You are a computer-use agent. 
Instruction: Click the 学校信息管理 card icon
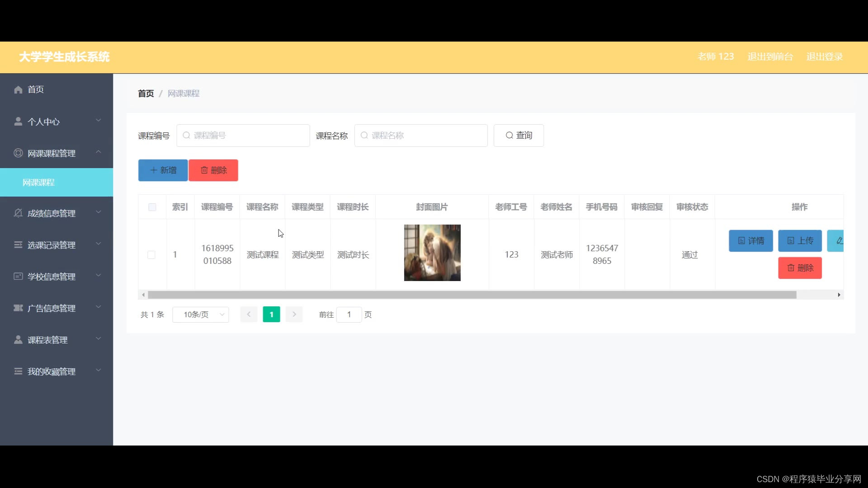click(18, 276)
